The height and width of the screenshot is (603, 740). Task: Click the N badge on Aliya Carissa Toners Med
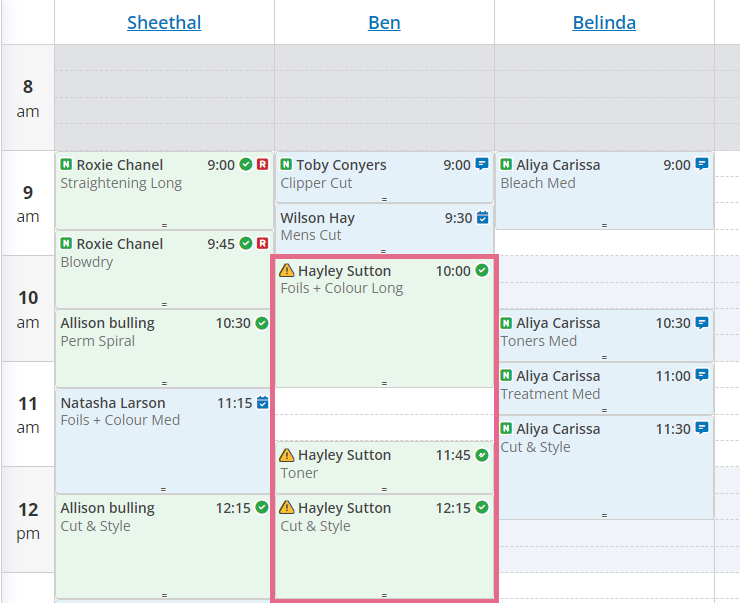pos(506,323)
